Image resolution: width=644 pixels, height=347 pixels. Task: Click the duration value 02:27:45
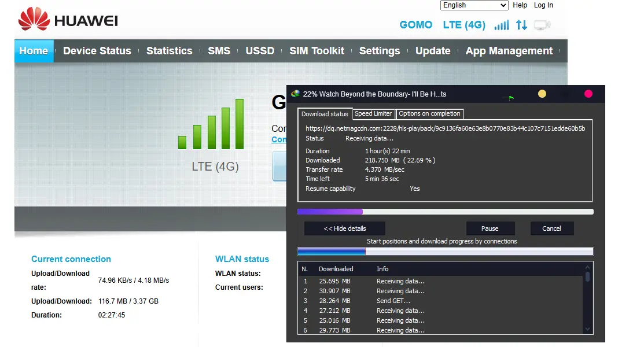111,315
